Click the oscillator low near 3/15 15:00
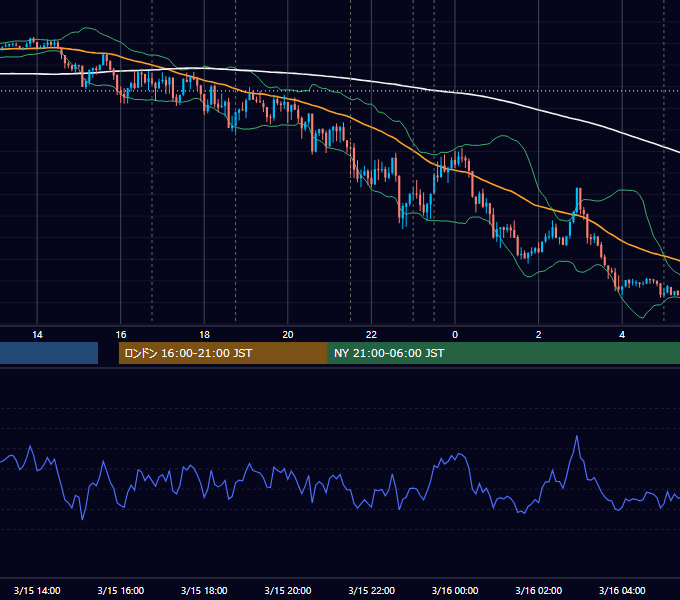Viewport: 680px width, 600px height. (82, 518)
